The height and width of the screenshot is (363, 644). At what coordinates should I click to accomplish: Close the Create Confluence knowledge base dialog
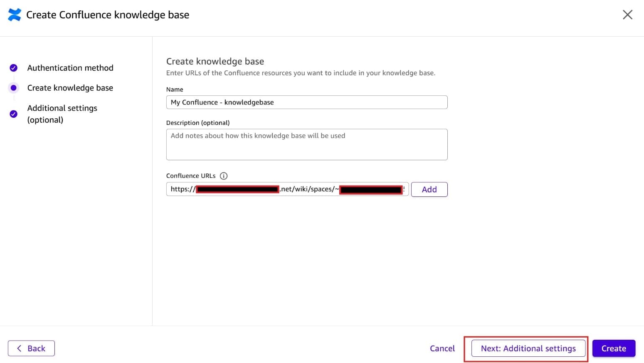pyautogui.click(x=627, y=15)
